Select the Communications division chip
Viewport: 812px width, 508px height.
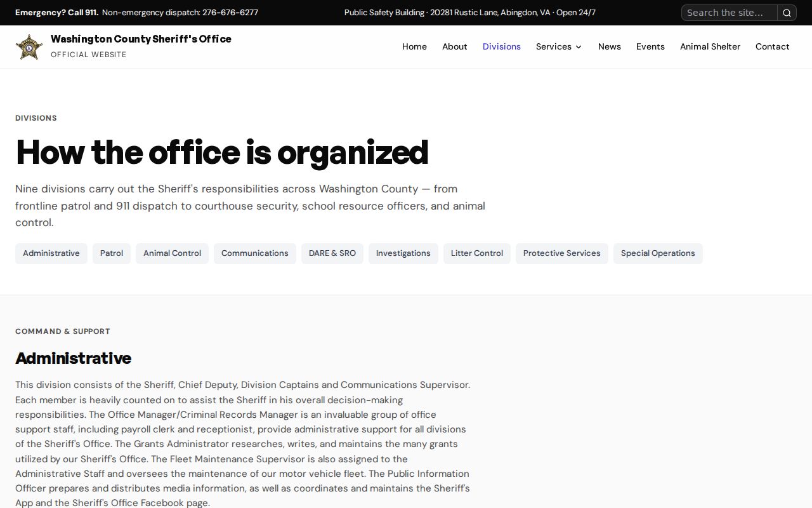255,253
